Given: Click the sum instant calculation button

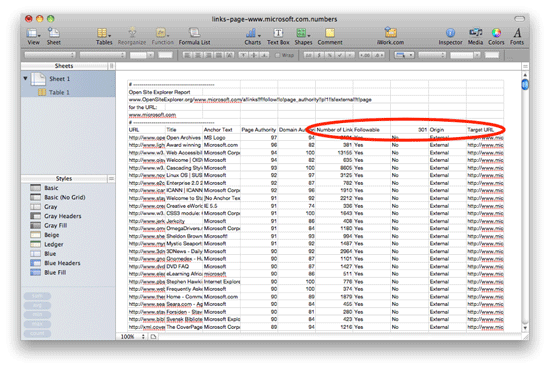Looking at the screenshot, I should [x=37, y=296].
